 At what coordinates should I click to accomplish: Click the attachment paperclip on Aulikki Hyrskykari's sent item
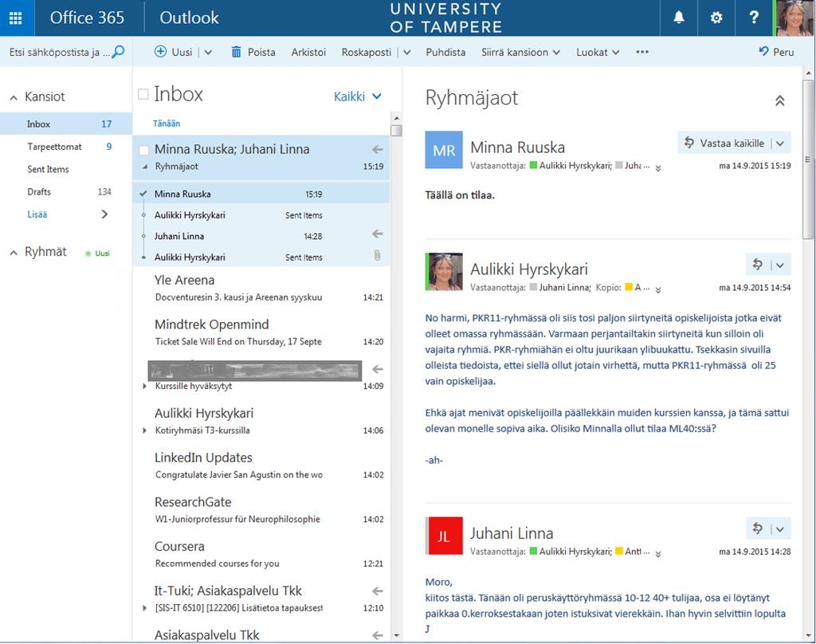click(x=377, y=255)
